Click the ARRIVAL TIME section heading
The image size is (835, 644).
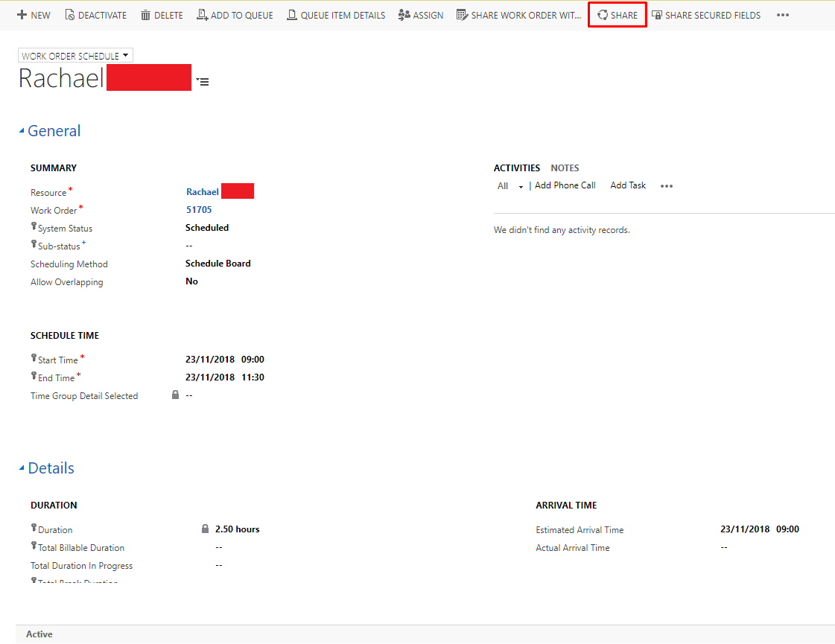tap(566, 505)
